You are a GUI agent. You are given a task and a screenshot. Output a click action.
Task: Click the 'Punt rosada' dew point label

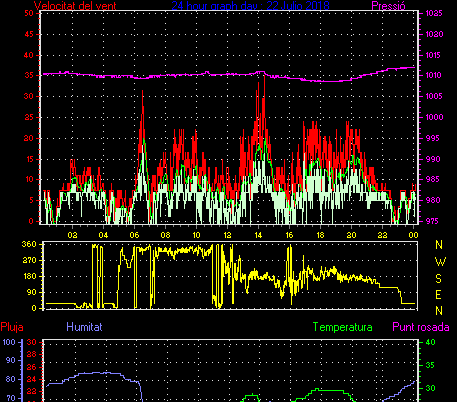(421, 327)
